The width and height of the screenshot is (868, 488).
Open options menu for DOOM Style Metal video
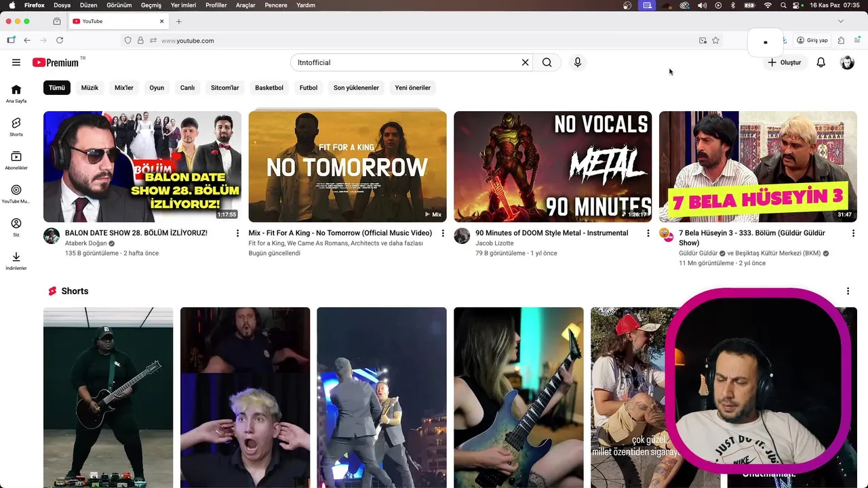click(648, 233)
